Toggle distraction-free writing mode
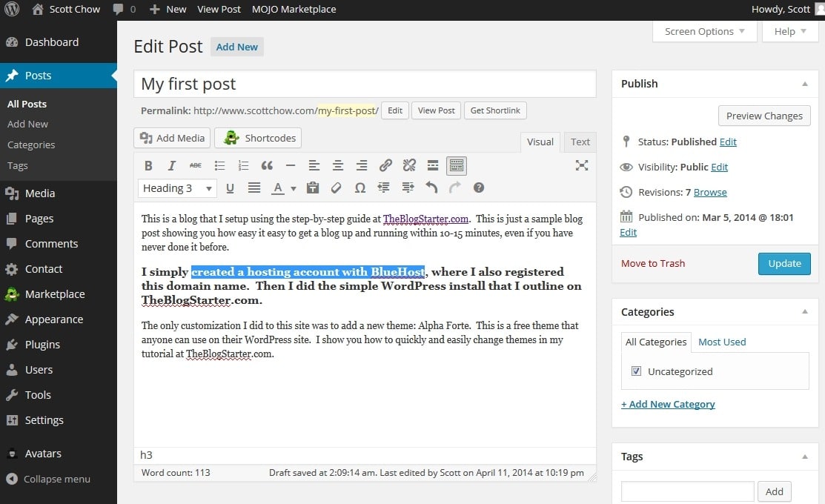825x504 pixels. point(581,165)
